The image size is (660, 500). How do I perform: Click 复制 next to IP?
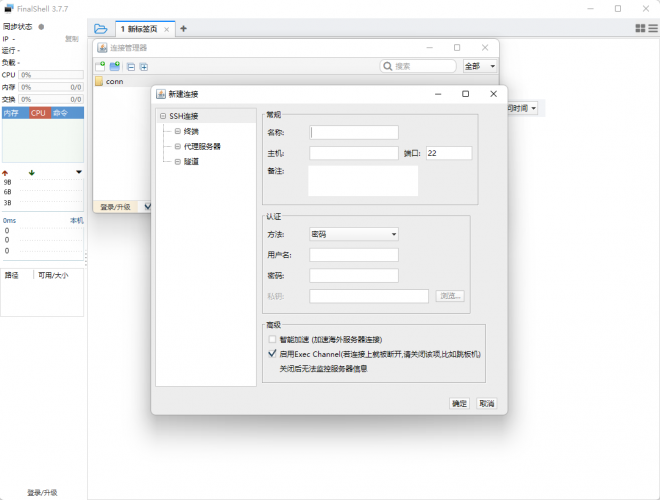click(72, 39)
